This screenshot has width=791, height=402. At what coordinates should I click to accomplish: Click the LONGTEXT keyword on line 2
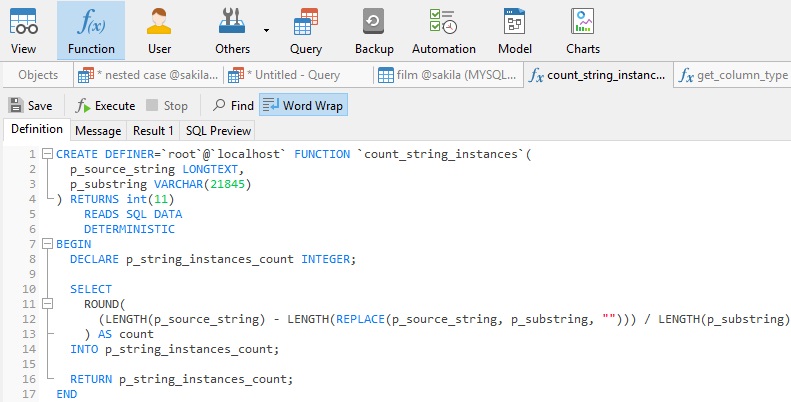point(210,169)
